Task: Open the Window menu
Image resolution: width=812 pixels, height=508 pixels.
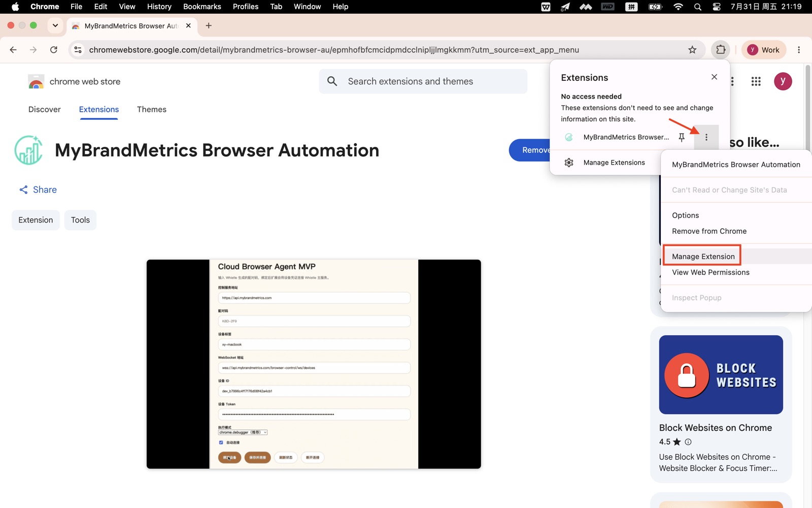Action: point(307,7)
